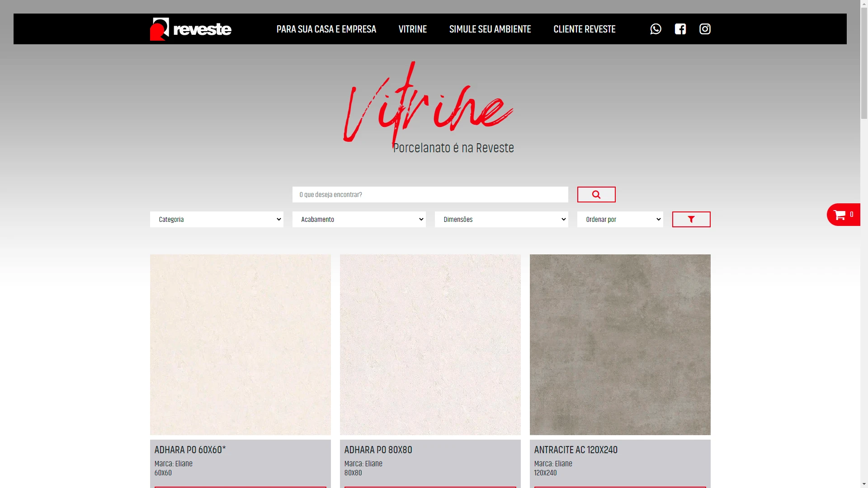The width and height of the screenshot is (868, 488).
Task: Focus the 'O que deseja encontrar?' search field
Action: click(x=430, y=194)
